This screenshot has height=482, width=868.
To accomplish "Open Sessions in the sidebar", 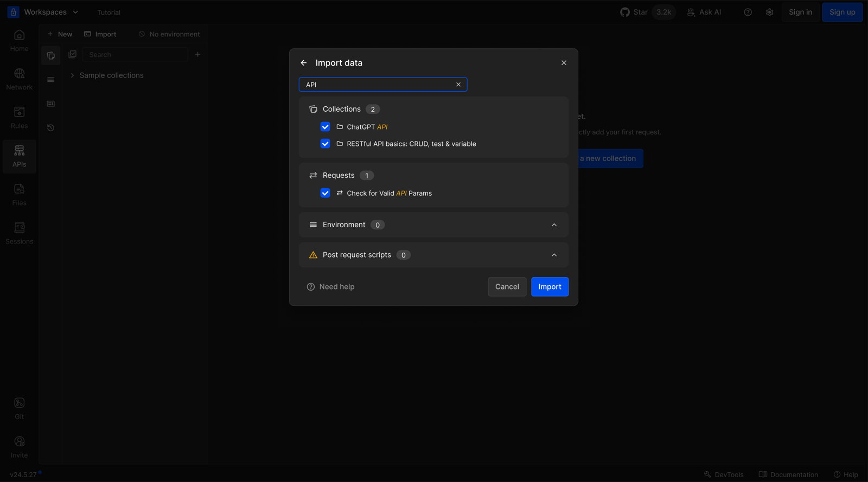I will coord(19,234).
